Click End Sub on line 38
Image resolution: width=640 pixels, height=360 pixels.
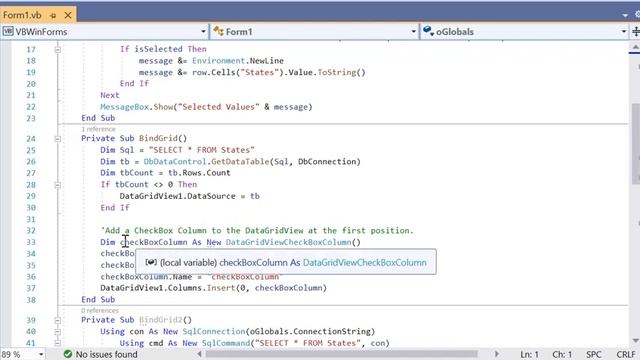coord(98,300)
